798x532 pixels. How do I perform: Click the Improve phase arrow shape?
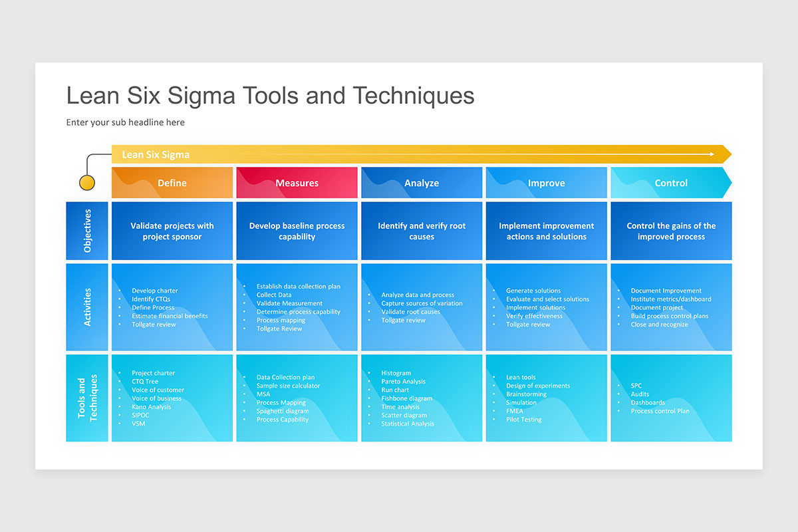(546, 182)
